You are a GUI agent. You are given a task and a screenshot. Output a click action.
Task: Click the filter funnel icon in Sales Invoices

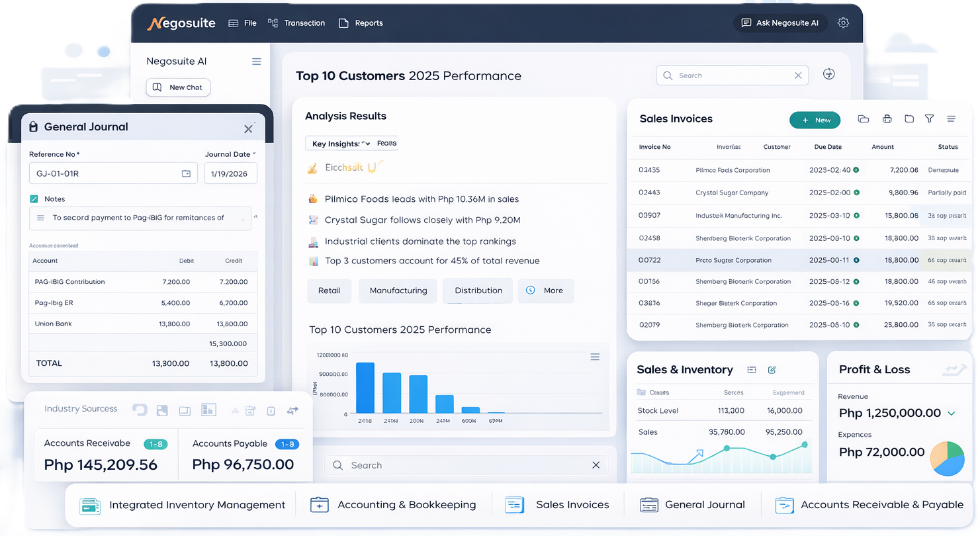point(929,119)
